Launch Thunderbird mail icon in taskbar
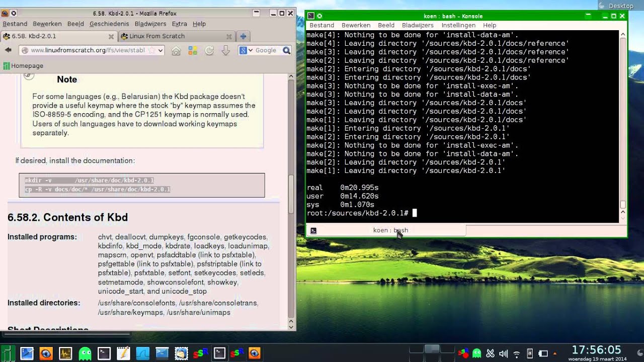The height and width of the screenshot is (362, 644). coord(181,353)
